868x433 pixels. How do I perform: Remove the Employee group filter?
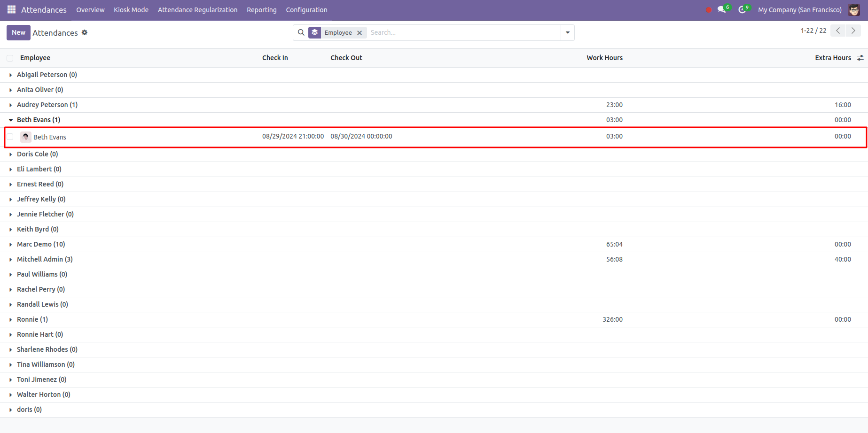[360, 33]
